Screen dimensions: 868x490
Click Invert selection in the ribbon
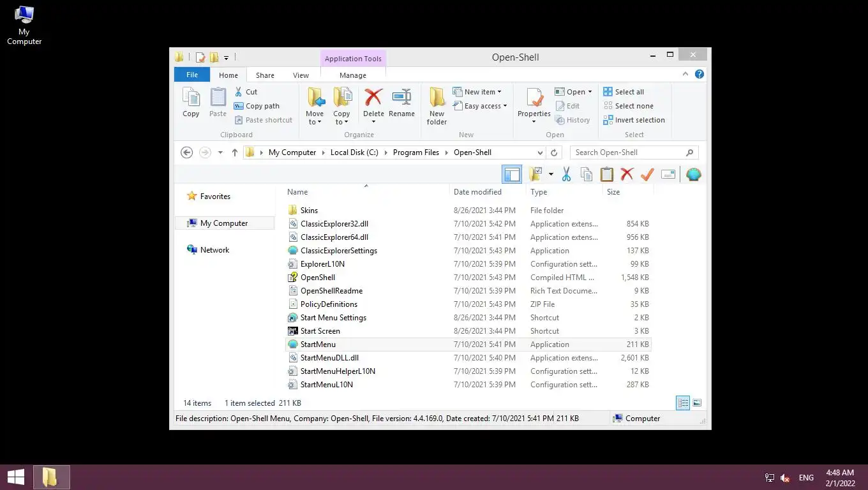coord(634,120)
